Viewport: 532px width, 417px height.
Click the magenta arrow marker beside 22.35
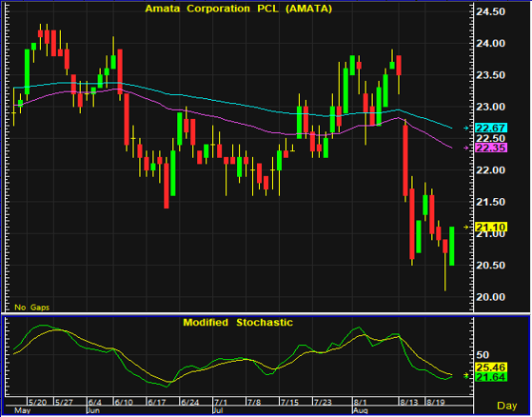[x=466, y=148]
